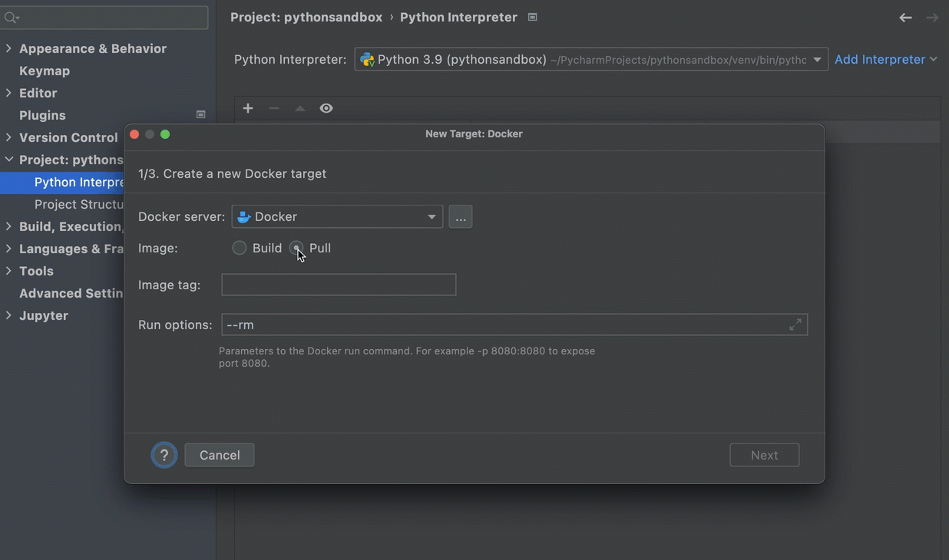This screenshot has width=949, height=560.
Task: Click the '1/3. Create a new Docker target' heading
Action: coord(232,173)
